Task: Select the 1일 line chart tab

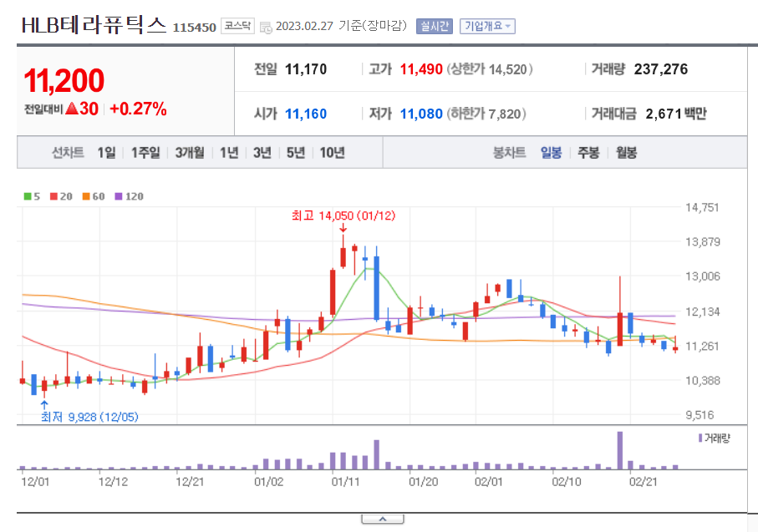Action: [x=106, y=153]
